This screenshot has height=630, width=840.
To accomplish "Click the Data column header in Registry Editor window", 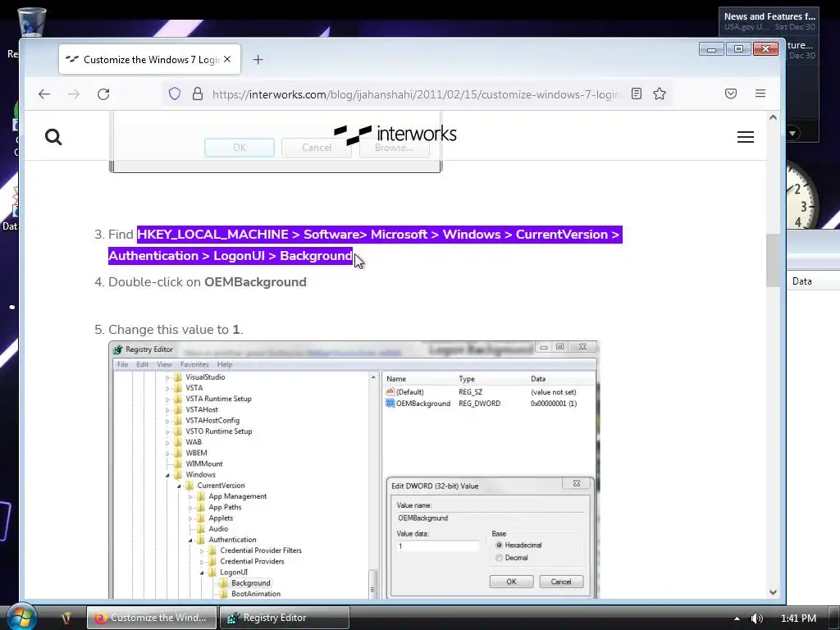I will point(802,281).
